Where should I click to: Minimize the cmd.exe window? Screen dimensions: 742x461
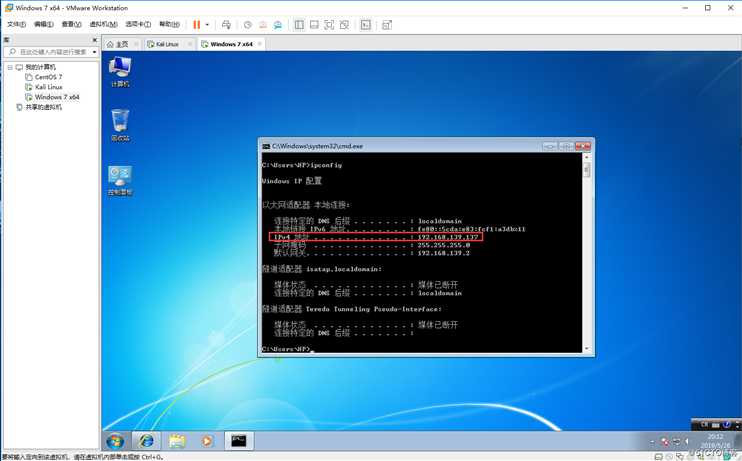549,146
